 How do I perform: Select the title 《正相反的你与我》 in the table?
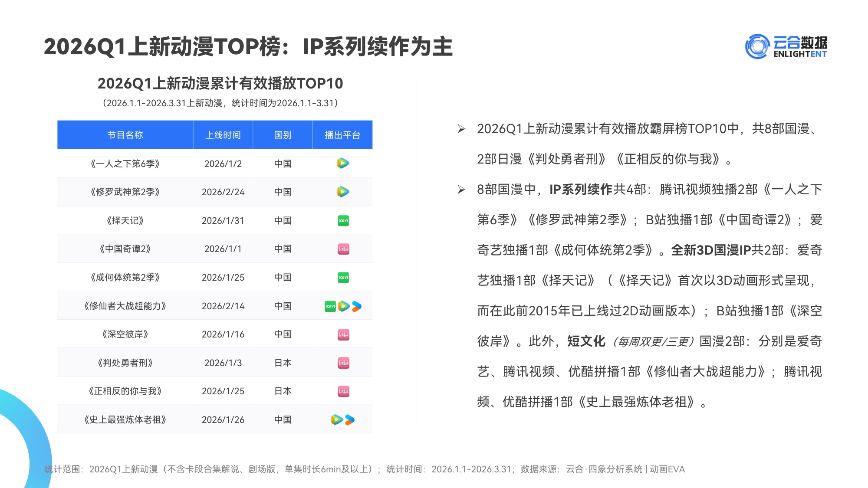coord(125,391)
